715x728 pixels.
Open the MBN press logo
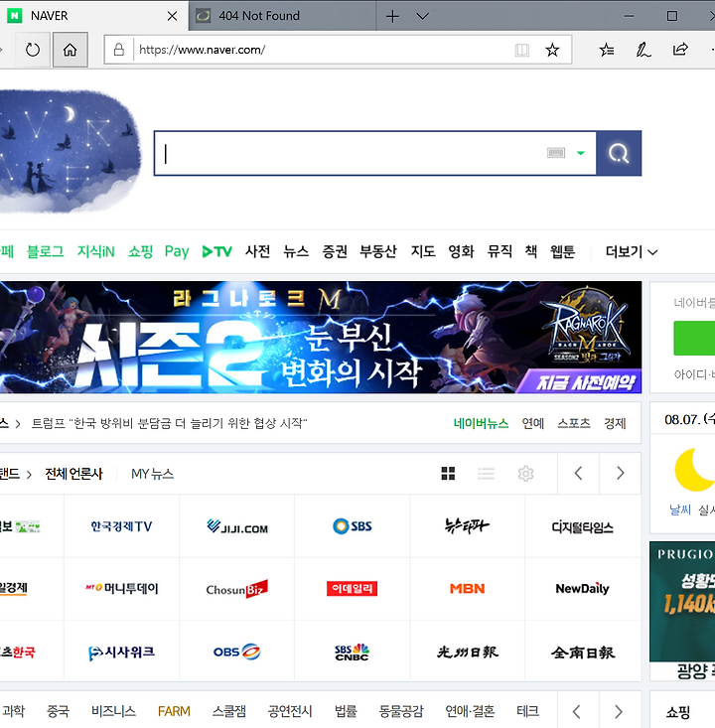coord(467,589)
